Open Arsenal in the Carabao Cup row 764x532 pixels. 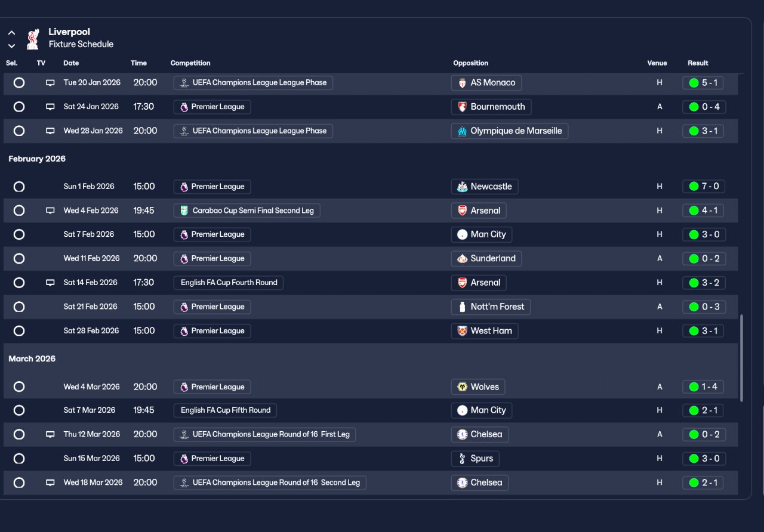coord(479,211)
